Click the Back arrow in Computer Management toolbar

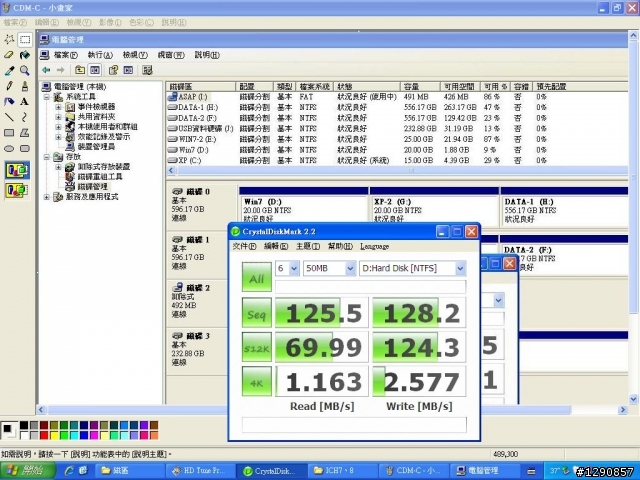coord(46,70)
